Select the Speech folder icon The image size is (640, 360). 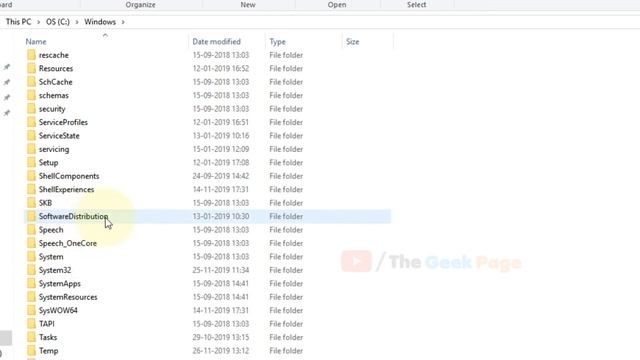[31, 230]
